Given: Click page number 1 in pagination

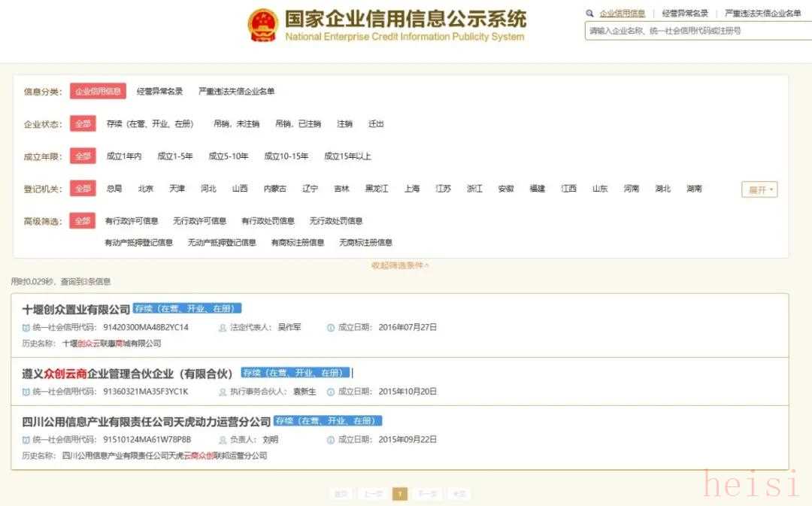Looking at the screenshot, I should (x=400, y=494).
